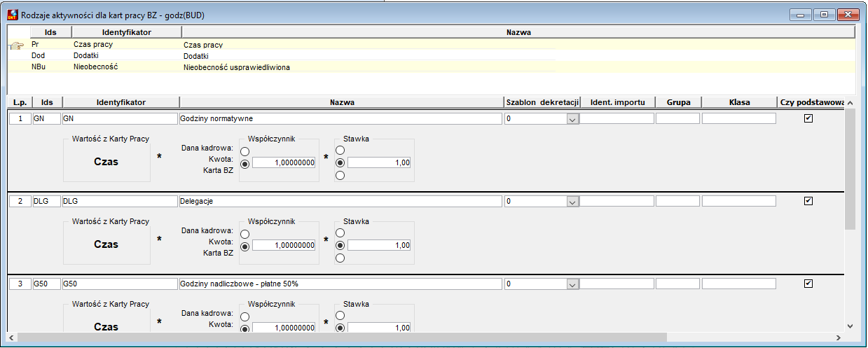This screenshot has height=348, width=868.
Task: Click the hand pointer icon beside Pr row
Action: pos(15,46)
